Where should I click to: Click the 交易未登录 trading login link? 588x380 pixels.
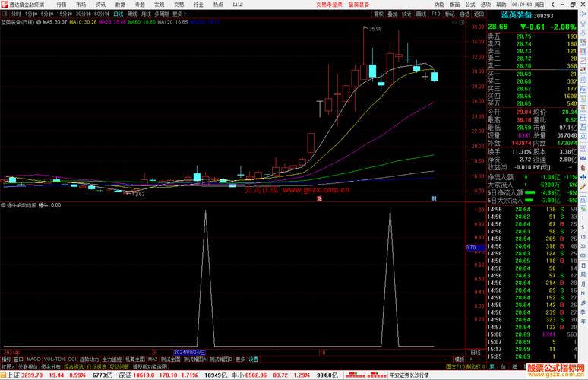pos(329,4)
